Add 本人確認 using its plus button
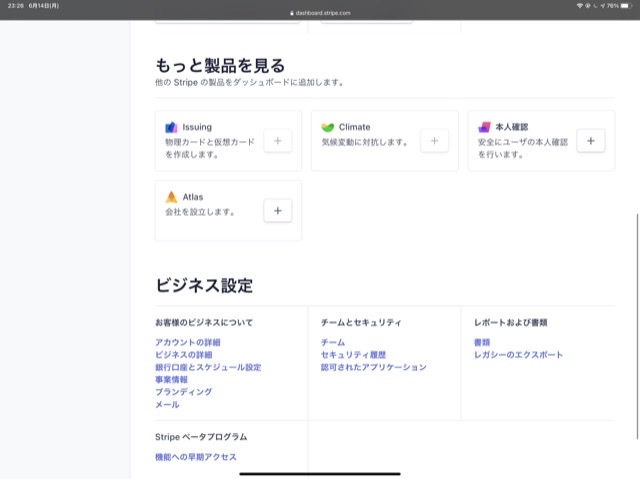Viewport: 640px width, 479px height. pos(590,141)
